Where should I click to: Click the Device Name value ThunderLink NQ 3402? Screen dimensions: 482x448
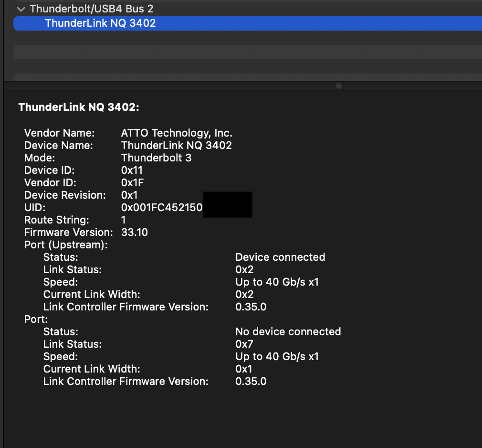click(177, 145)
